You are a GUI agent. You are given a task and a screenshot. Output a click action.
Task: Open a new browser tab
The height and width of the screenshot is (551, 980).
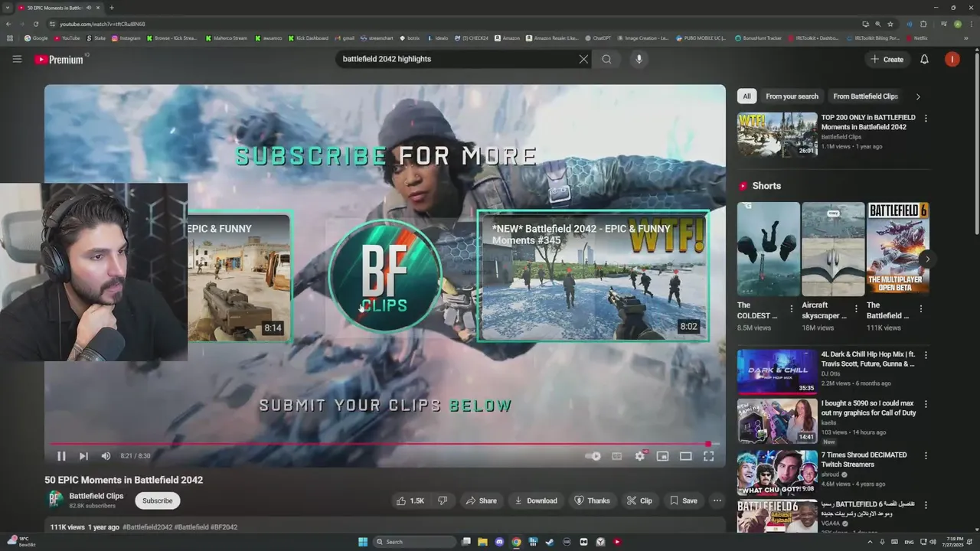[112, 8]
